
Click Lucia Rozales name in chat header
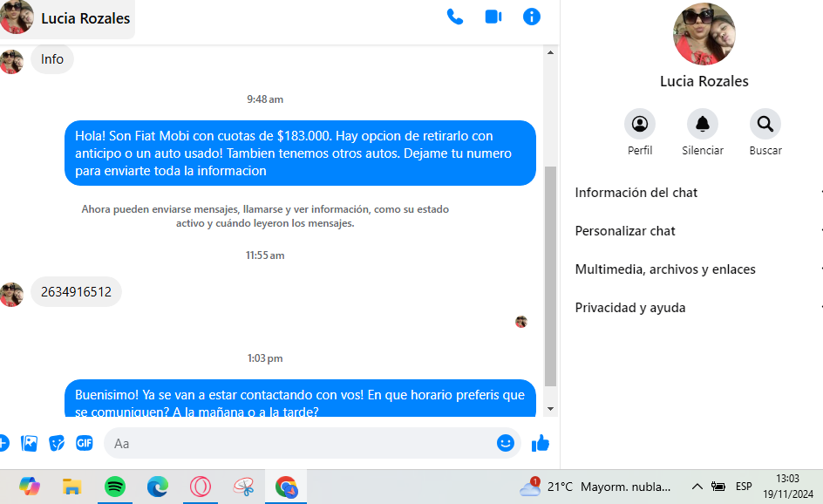point(85,18)
